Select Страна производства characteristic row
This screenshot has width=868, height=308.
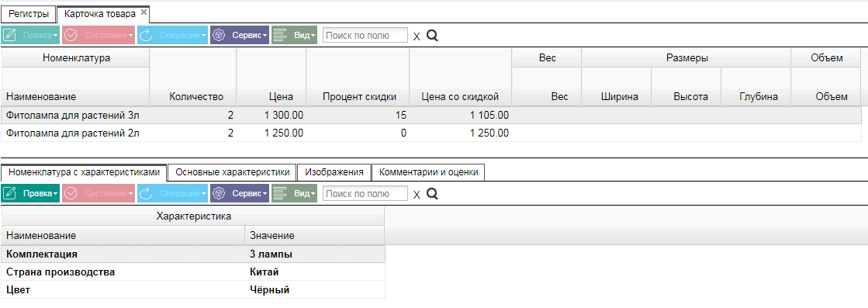(193, 272)
